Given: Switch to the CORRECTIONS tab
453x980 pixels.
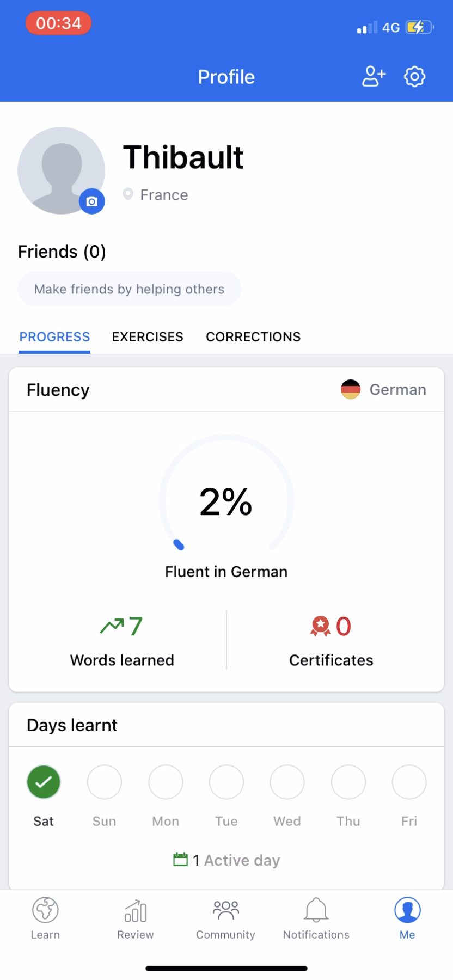Looking at the screenshot, I should (253, 337).
